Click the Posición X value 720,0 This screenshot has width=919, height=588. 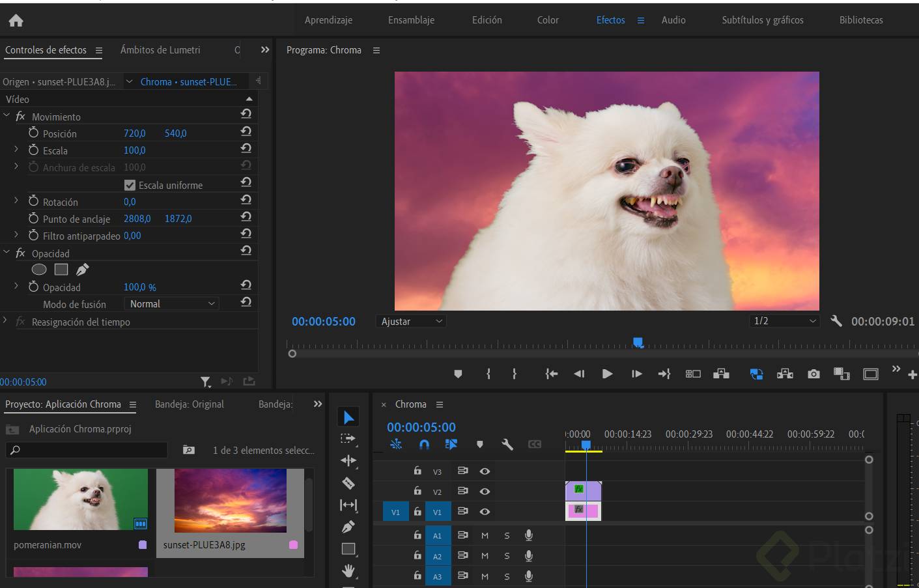(135, 133)
